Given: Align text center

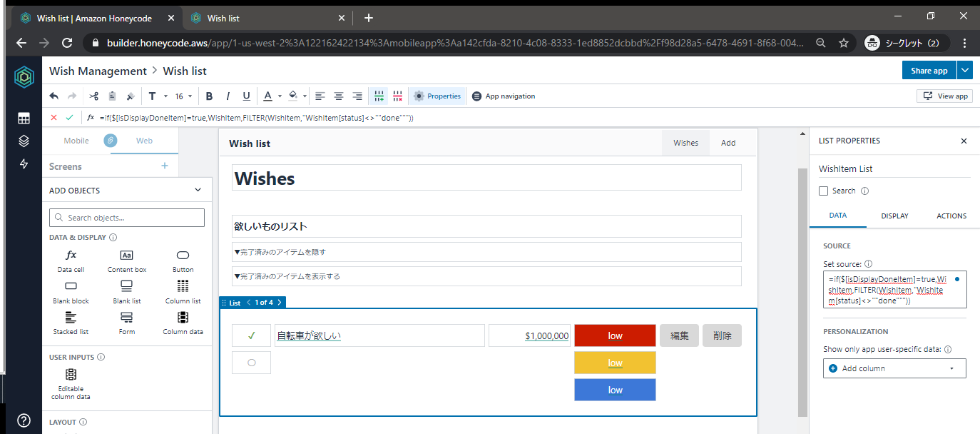Looking at the screenshot, I should 339,96.
